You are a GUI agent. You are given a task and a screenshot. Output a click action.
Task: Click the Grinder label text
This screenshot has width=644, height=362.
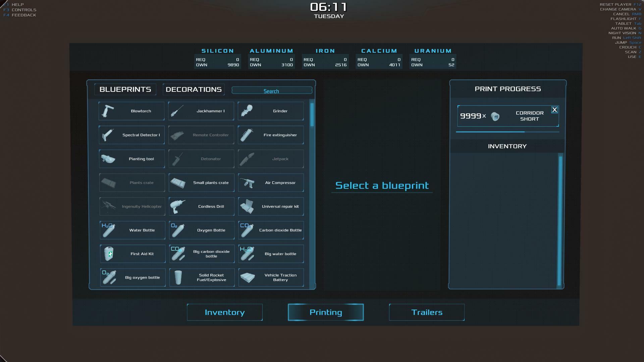click(x=280, y=111)
